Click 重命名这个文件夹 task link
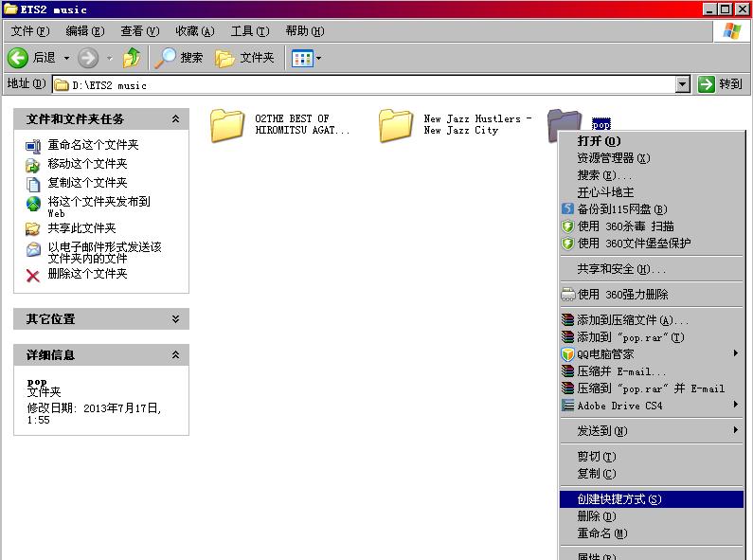 point(93,145)
